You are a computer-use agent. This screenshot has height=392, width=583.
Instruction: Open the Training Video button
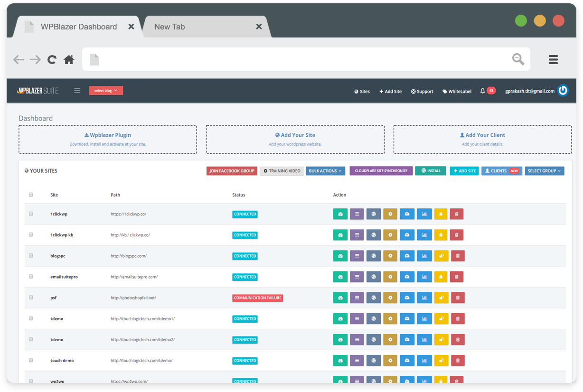[282, 171]
